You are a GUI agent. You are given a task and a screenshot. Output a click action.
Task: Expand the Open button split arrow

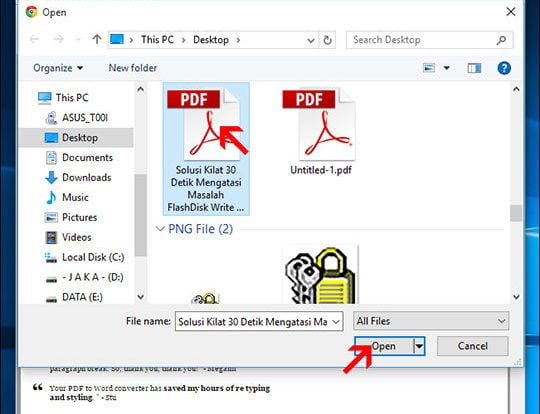click(x=419, y=346)
